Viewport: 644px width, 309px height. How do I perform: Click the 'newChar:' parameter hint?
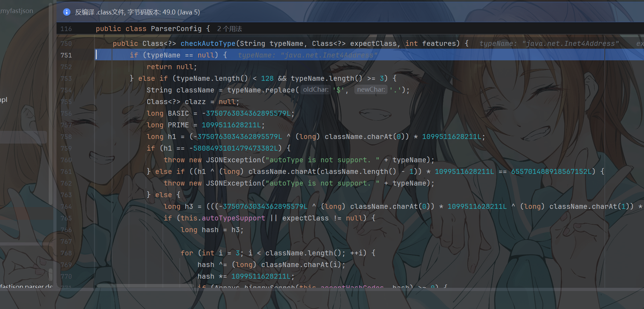click(371, 90)
